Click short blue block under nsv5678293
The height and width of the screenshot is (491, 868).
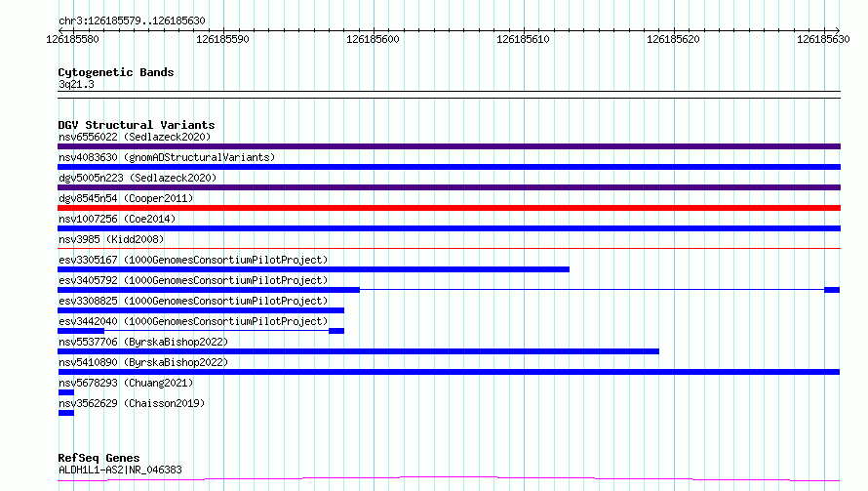[66, 392]
